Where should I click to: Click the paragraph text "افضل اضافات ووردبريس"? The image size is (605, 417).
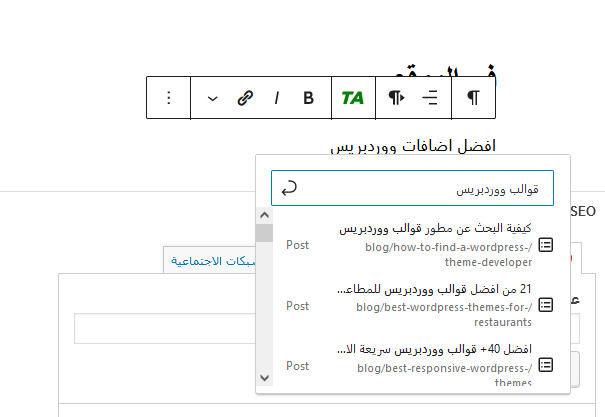click(x=413, y=146)
